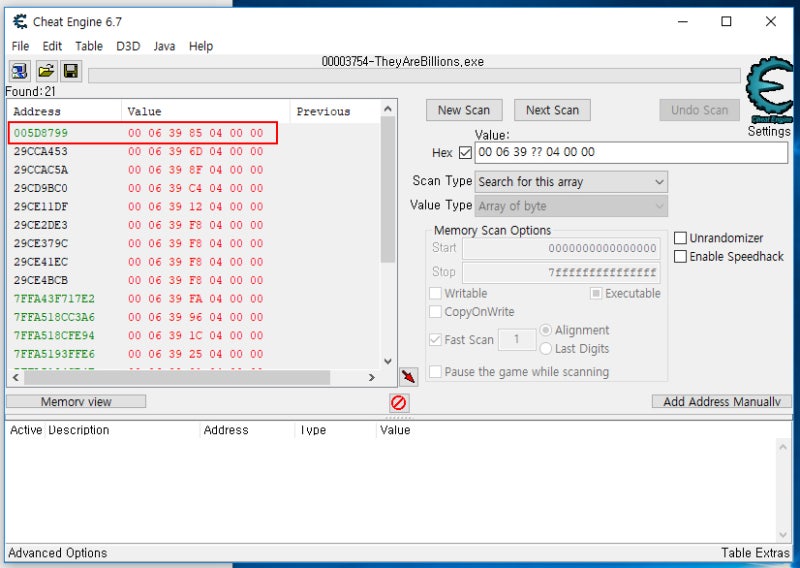This screenshot has width=800, height=568.
Task: Toggle the CopyOnWrite checkbox
Action: [x=435, y=311]
